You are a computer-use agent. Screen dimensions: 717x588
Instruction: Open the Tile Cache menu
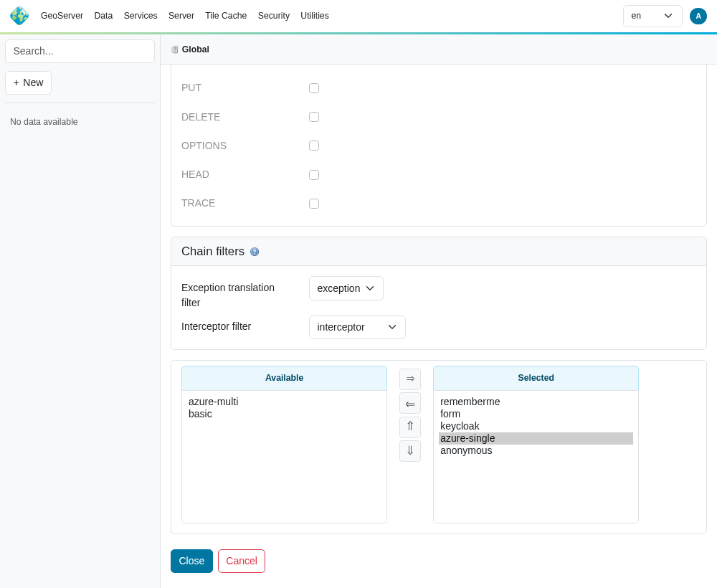click(226, 16)
